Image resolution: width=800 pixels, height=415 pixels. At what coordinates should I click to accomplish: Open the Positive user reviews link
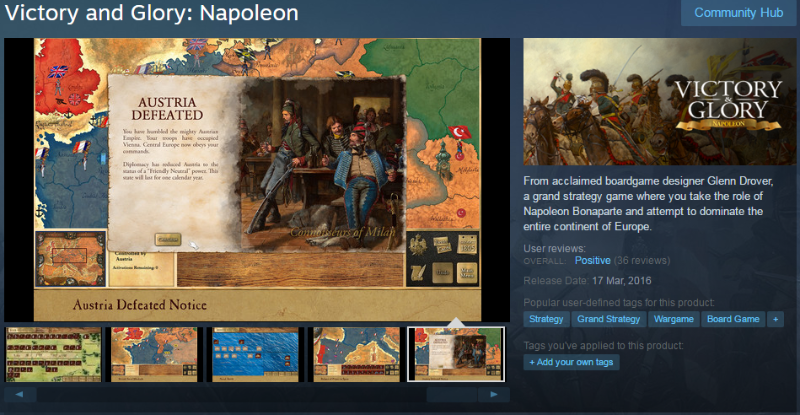[x=592, y=260]
